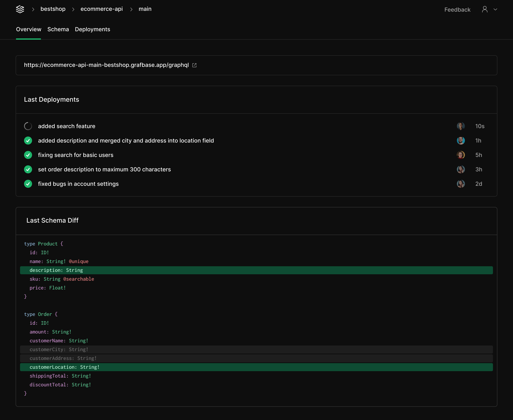Screen dimensions: 513x420
Task: Open deployment 'set order description to maximum 300 characters'
Action: (x=104, y=169)
